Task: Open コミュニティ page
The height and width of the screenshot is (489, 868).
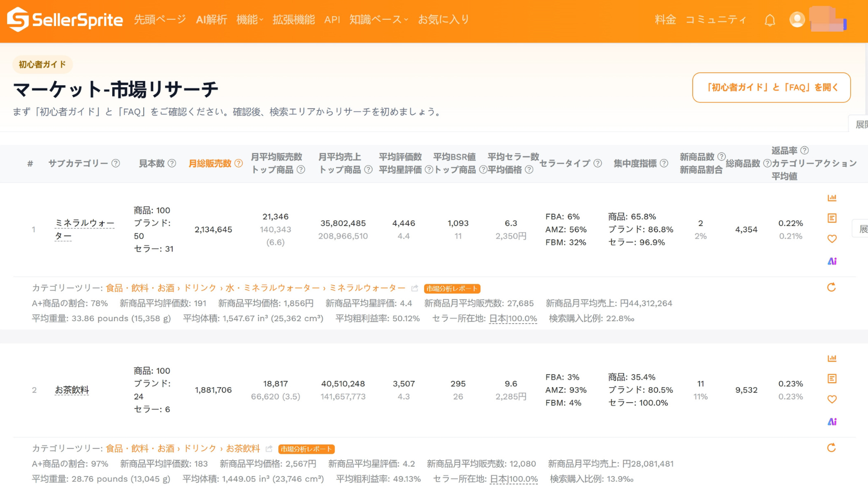Action: (x=716, y=20)
